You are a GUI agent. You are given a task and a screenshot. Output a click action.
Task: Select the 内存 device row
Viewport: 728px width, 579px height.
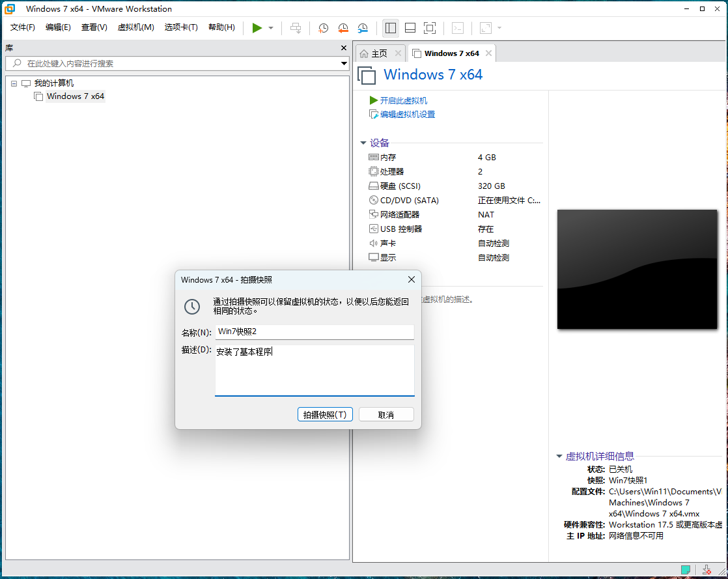(455, 158)
